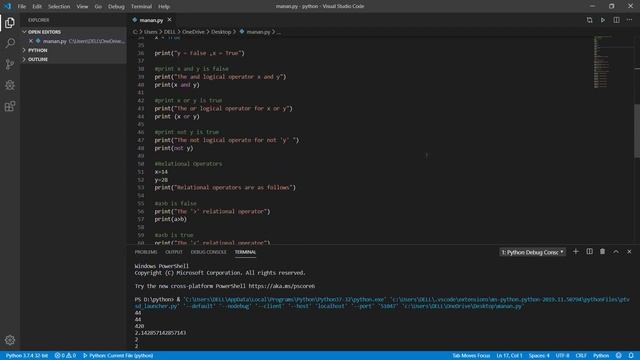The height and width of the screenshot is (360, 640).
Task: Kill terminal with trash icon
Action: click(602, 252)
